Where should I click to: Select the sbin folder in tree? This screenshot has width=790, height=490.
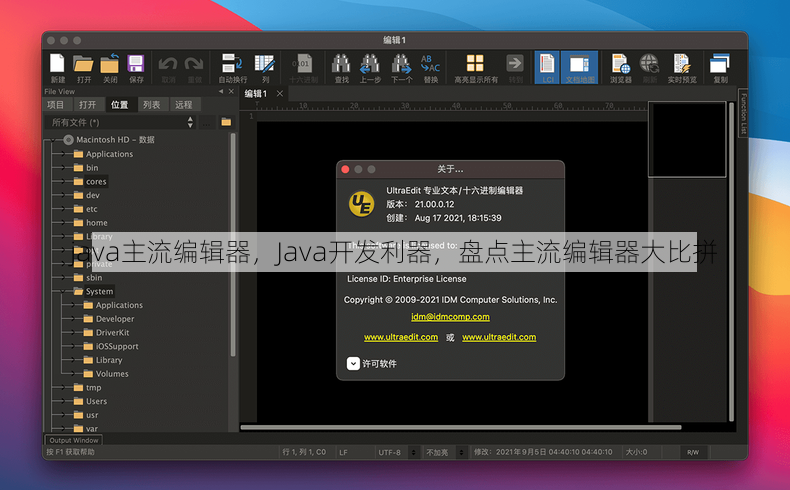(x=94, y=277)
